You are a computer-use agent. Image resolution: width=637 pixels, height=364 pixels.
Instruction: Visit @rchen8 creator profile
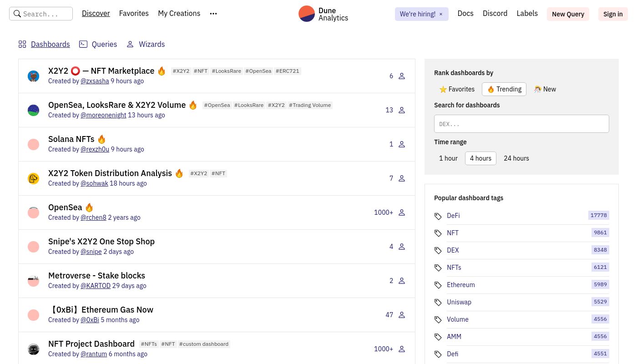point(93,217)
